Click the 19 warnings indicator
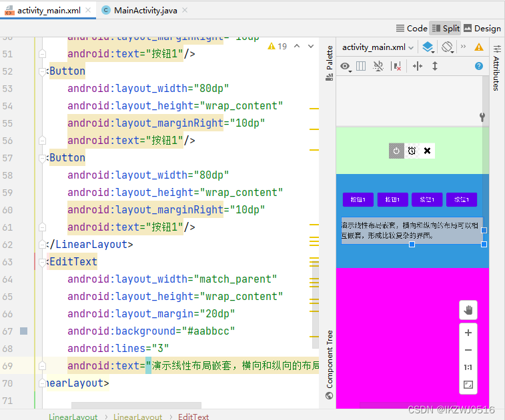505x420 pixels. [x=277, y=47]
